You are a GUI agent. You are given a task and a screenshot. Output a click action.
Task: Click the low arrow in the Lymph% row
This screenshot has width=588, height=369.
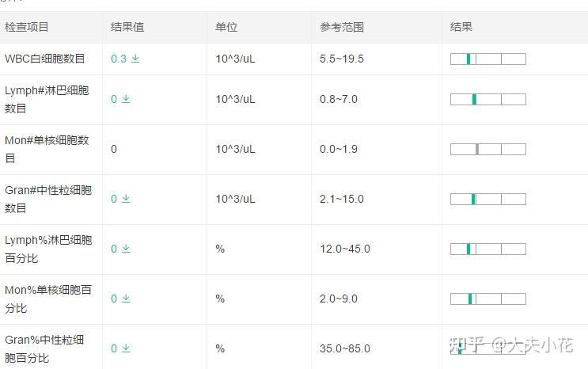[x=126, y=249]
